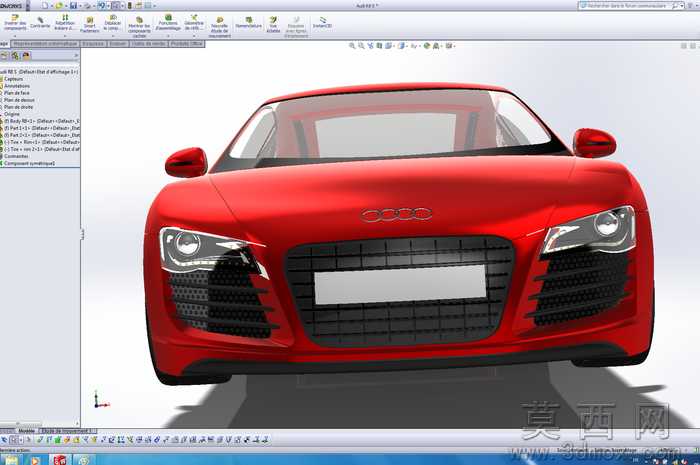Screen dimensions: 700x465
Task: Select the Body R8 component
Action: coord(42,121)
